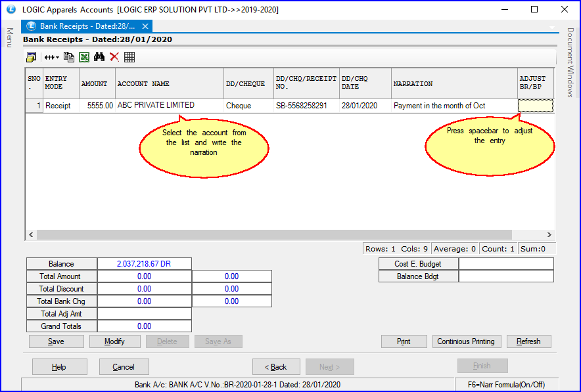This screenshot has width=581, height=392.
Task: Click the ENTRY MODE column header
Action: [61, 83]
